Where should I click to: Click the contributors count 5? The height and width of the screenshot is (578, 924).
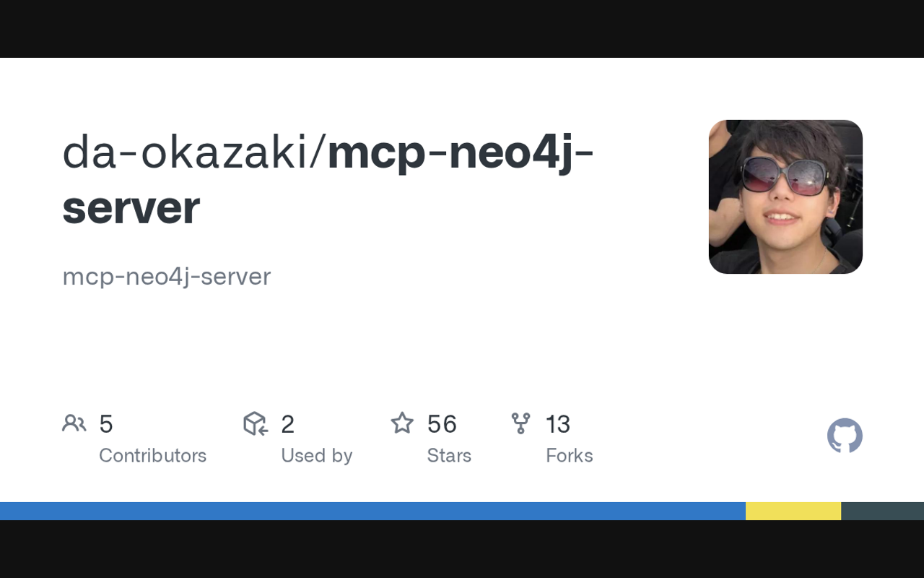pos(106,424)
